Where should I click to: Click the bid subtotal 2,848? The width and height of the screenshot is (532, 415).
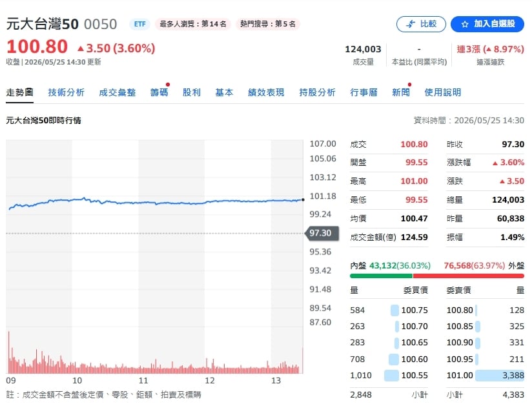tap(361, 395)
